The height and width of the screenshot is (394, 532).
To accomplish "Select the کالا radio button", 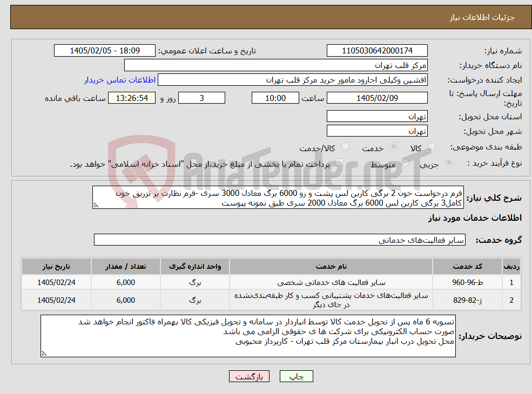I will pos(432,146).
